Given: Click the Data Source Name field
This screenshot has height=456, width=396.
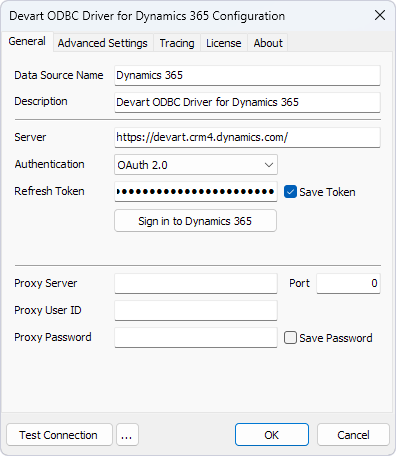Looking at the screenshot, I should click(247, 75).
